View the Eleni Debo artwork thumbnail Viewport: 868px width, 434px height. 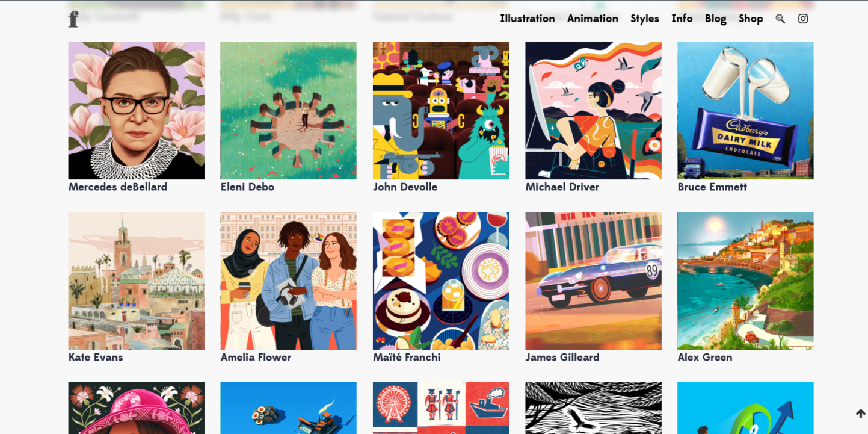288,111
